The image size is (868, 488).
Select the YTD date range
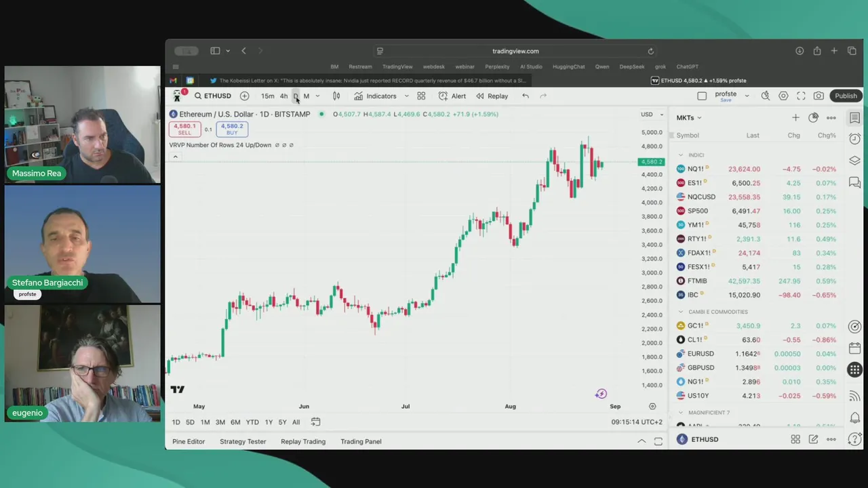[252, 422]
